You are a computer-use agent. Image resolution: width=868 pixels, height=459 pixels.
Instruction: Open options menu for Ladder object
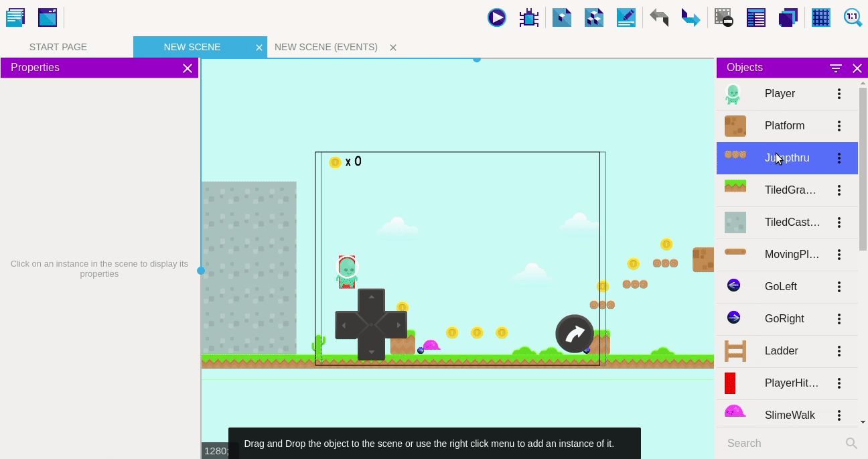839,351
